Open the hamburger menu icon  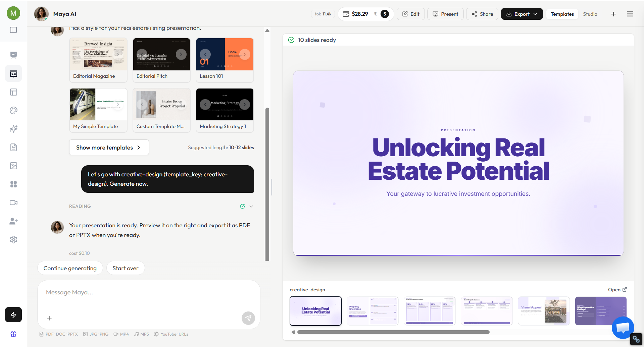tap(630, 14)
